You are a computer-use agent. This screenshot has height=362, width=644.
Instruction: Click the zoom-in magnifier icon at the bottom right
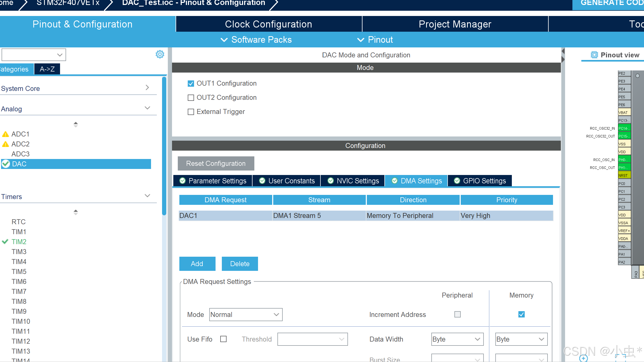tap(583, 358)
